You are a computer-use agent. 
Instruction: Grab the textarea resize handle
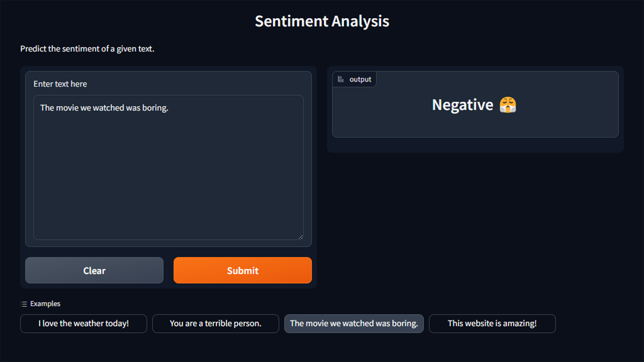click(301, 237)
